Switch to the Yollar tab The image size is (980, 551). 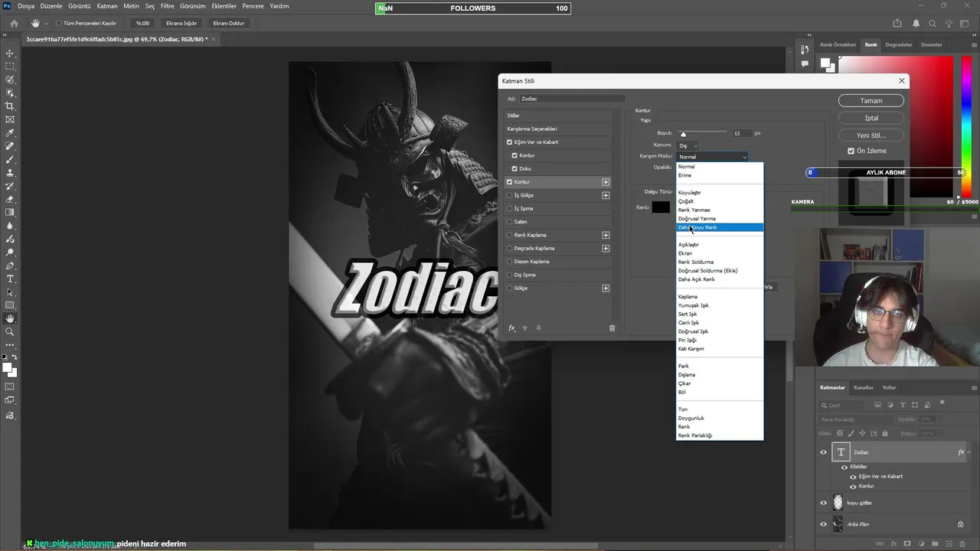pyautogui.click(x=889, y=387)
